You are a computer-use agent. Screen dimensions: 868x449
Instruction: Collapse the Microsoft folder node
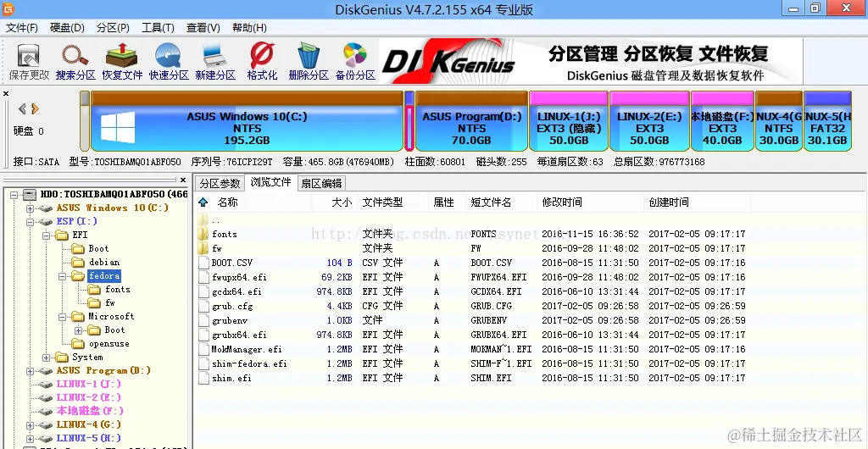(62, 317)
